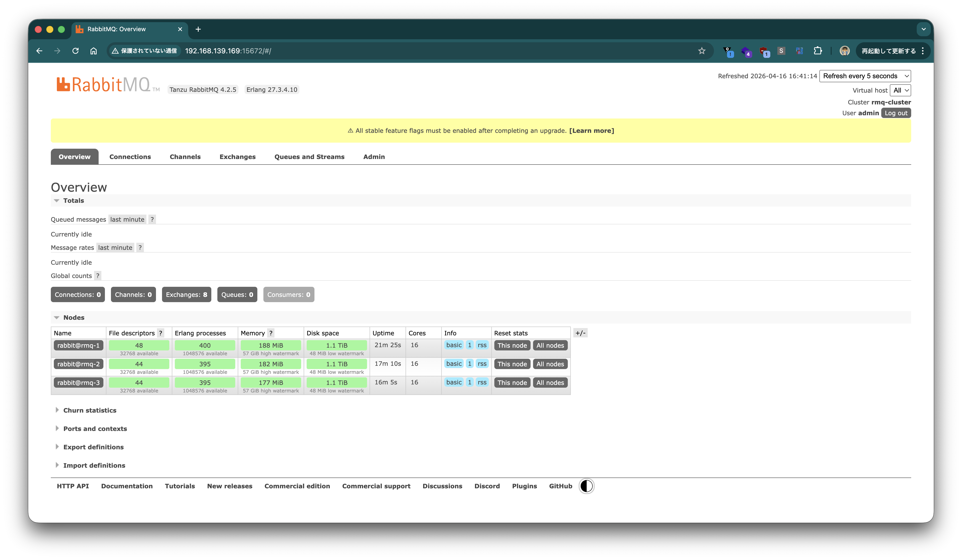Click the help icon beside Global counts

(x=98, y=276)
